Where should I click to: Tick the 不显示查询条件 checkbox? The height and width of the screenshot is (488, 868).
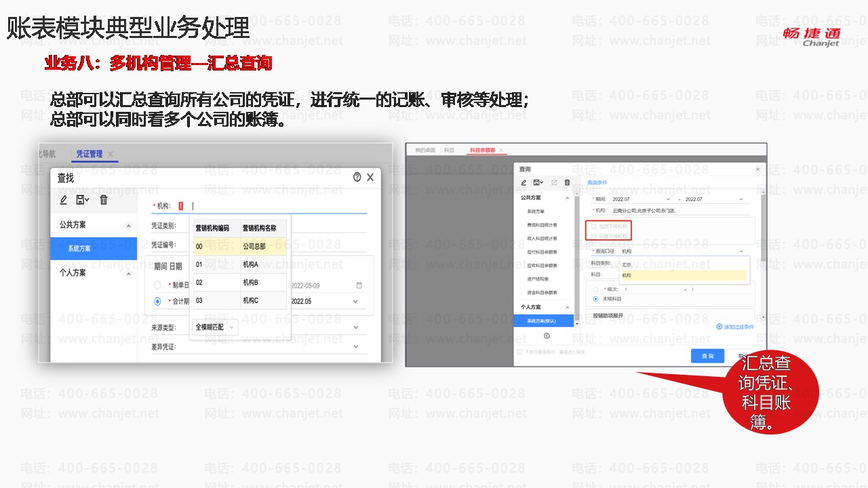click(520, 352)
